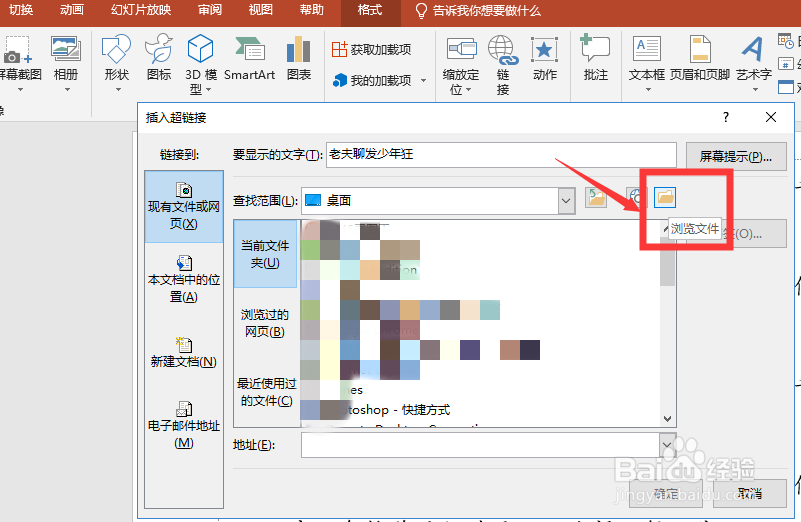Select Place in This Document option
The height and width of the screenshot is (522, 801).
pyautogui.click(x=184, y=279)
